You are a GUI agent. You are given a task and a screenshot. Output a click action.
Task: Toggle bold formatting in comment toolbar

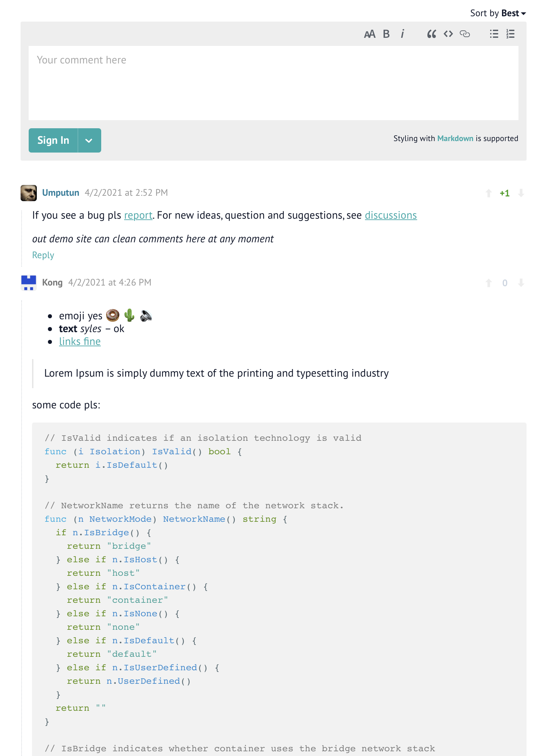point(386,34)
